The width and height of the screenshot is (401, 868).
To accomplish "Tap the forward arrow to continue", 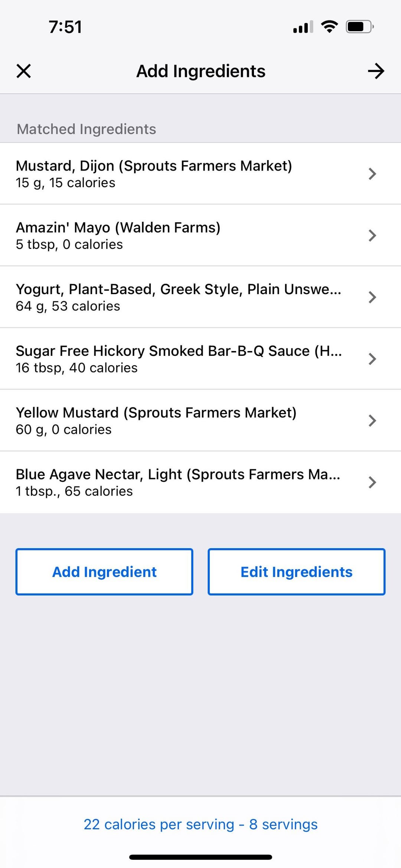I will (376, 71).
